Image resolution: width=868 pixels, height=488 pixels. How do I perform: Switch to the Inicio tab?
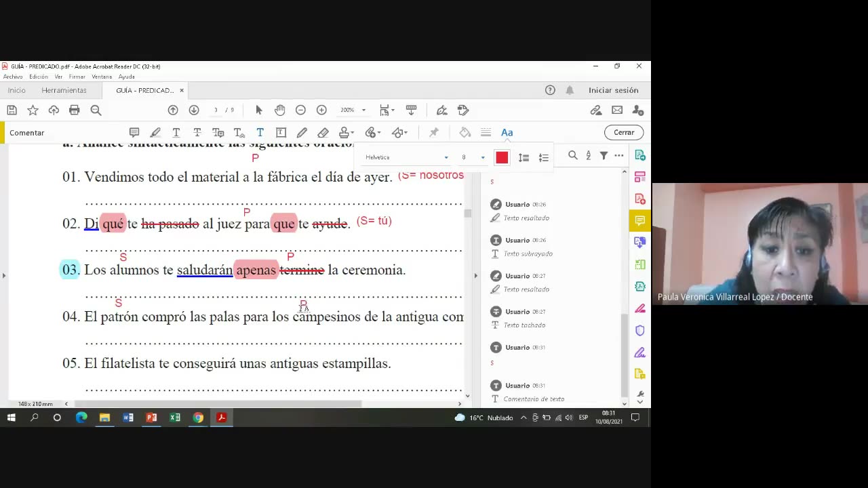click(17, 90)
